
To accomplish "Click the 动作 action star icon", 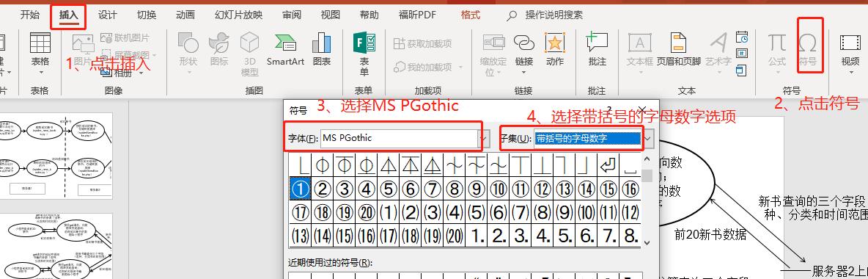I will (555, 42).
